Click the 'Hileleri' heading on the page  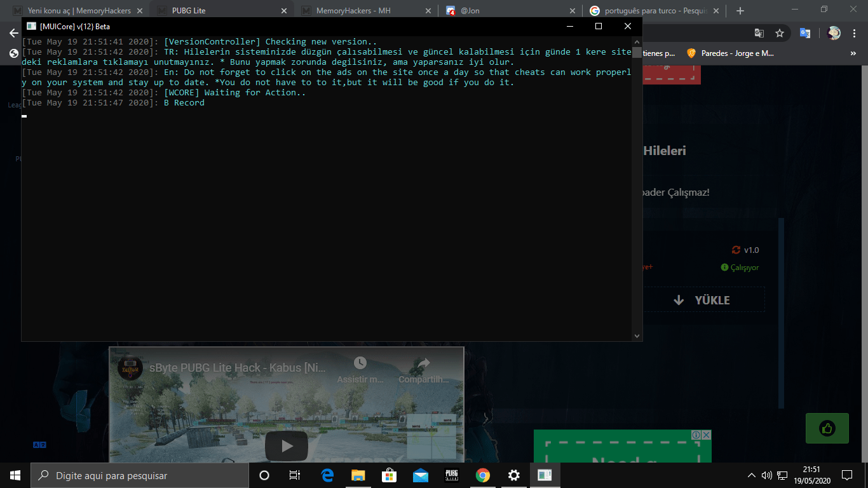[x=665, y=151]
